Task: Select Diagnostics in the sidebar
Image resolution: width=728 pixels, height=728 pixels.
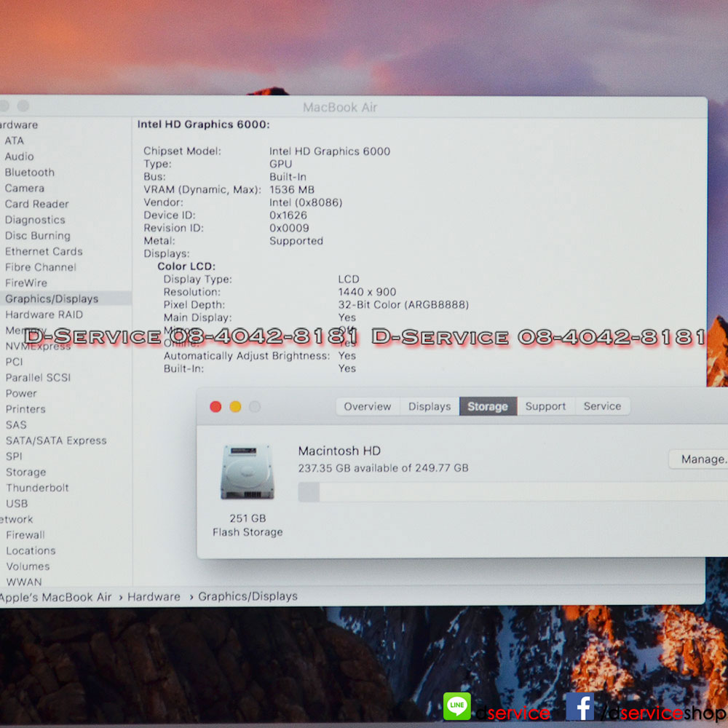Action: [x=35, y=220]
